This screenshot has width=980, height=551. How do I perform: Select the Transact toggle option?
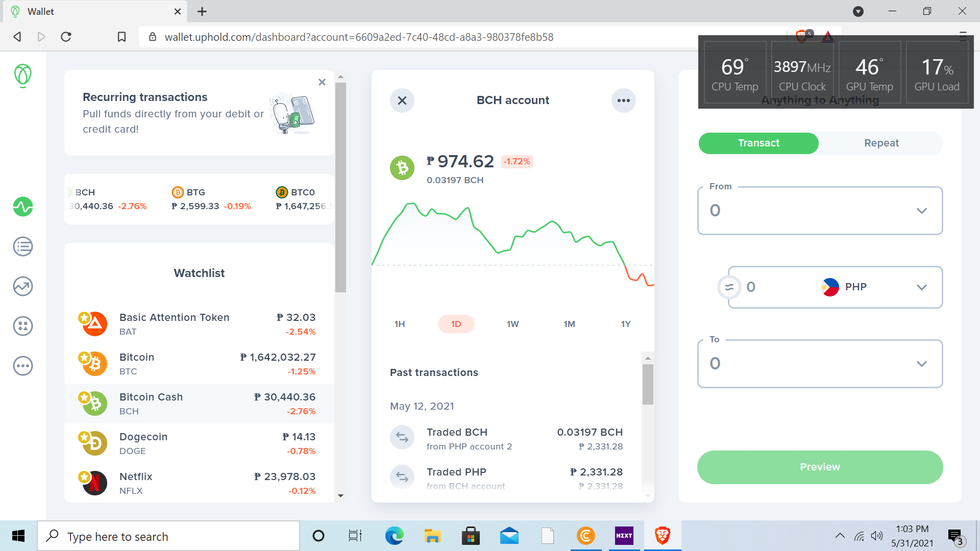pyautogui.click(x=758, y=143)
